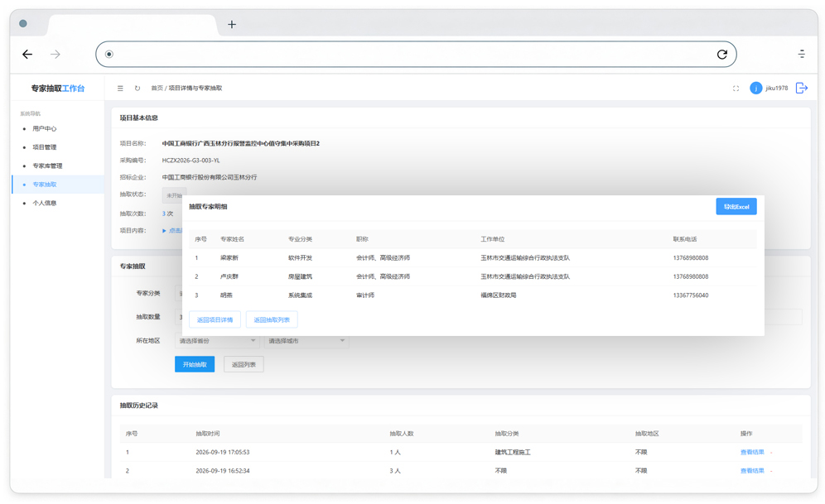Click the 专家抽取工作台 logo title
Image resolution: width=825 pixels, height=504 pixels.
pyautogui.click(x=58, y=89)
